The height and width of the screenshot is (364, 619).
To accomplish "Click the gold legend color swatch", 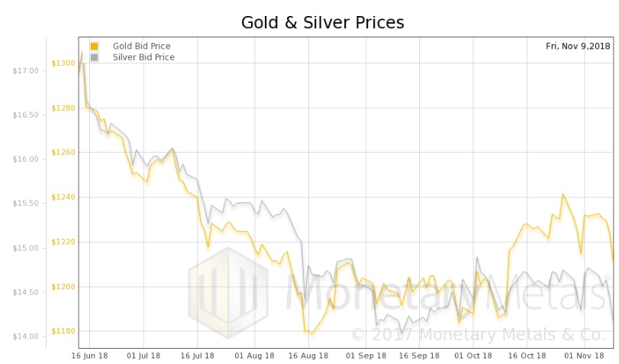I will click(x=94, y=46).
